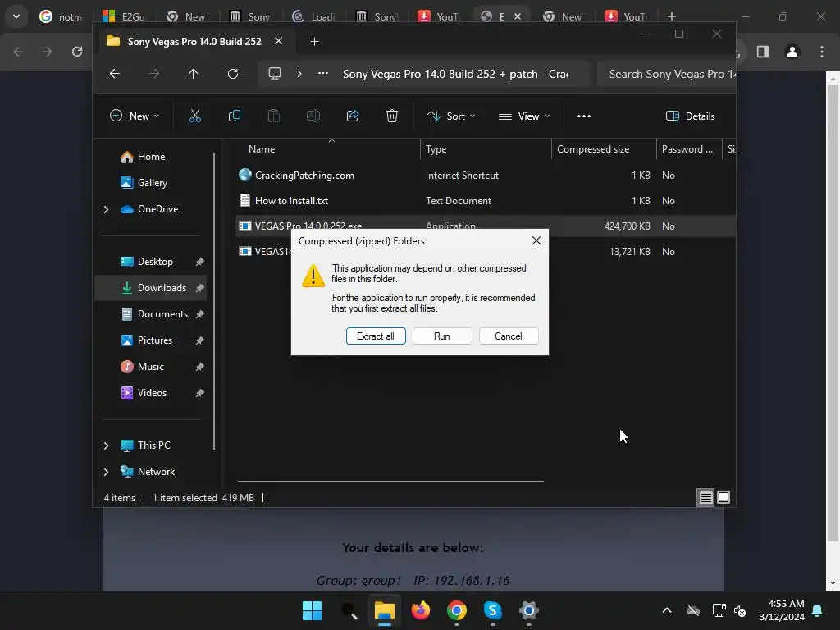Click the Run button in dialog

tap(442, 336)
